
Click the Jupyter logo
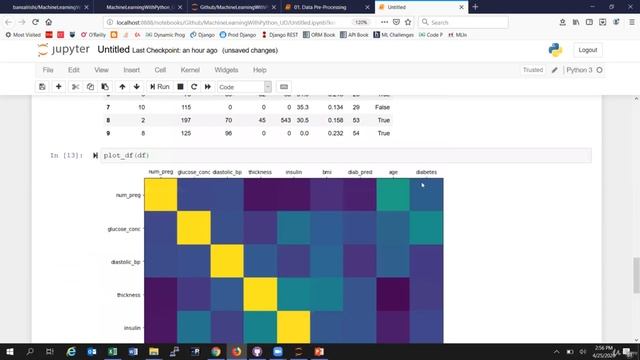coord(63,50)
